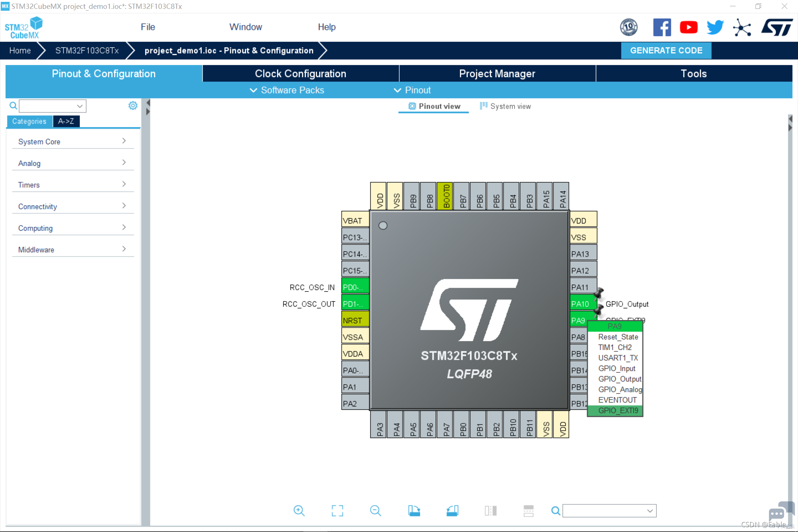Open the File menu
Viewport: 798px width, 532px height.
(148, 27)
